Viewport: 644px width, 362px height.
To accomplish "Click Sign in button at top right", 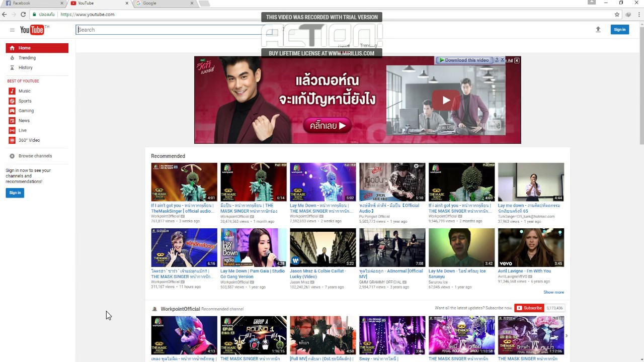I will coord(620,30).
